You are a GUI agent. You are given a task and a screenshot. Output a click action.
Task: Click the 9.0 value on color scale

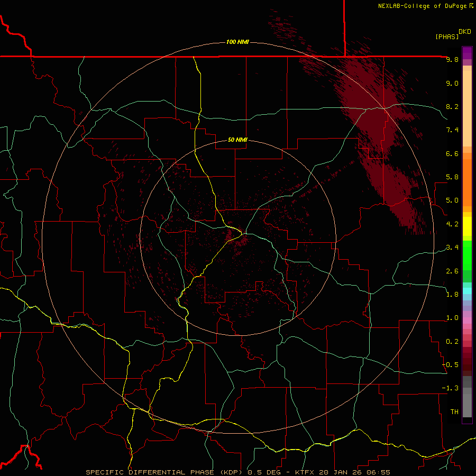[x=452, y=83]
